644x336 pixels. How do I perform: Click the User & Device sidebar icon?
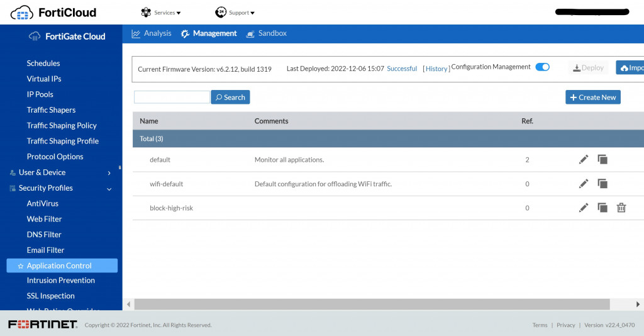coord(13,172)
